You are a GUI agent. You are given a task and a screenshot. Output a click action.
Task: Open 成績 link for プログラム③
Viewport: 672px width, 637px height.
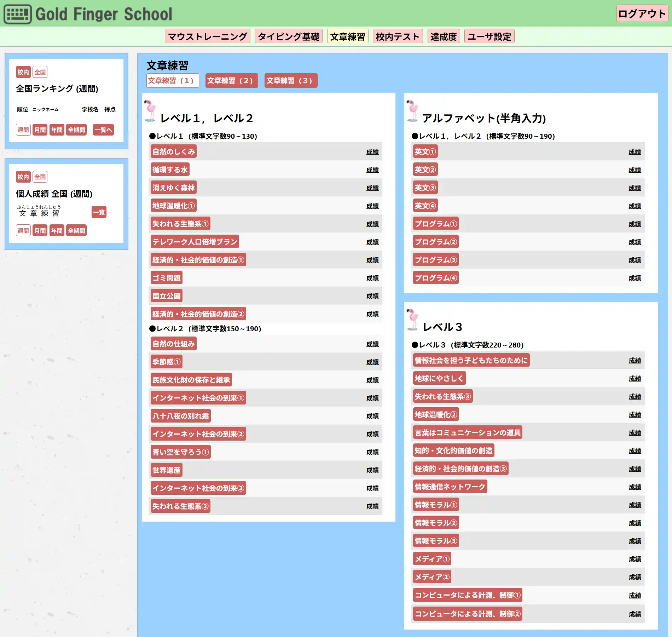[x=635, y=260]
